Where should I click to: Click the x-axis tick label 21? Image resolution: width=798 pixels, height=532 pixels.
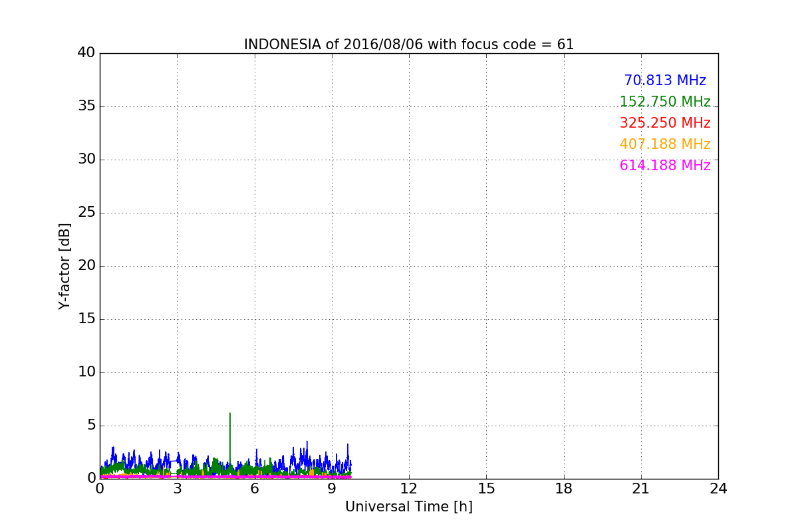coord(641,488)
